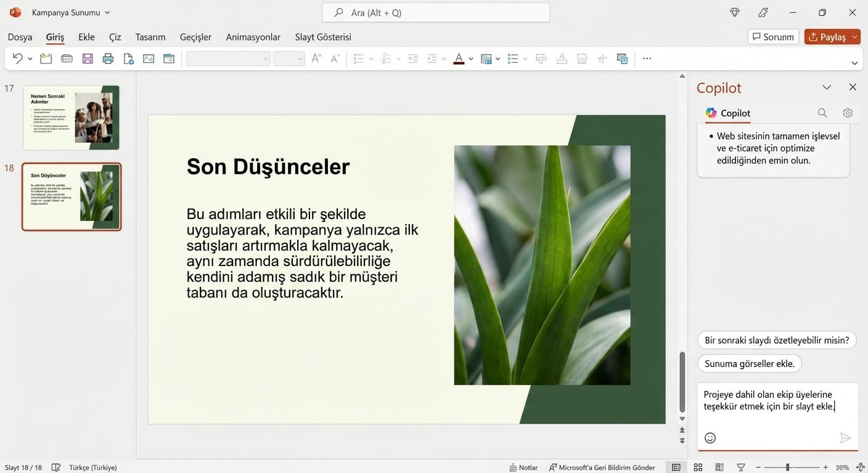Click the Insert Picture icon

(148, 58)
